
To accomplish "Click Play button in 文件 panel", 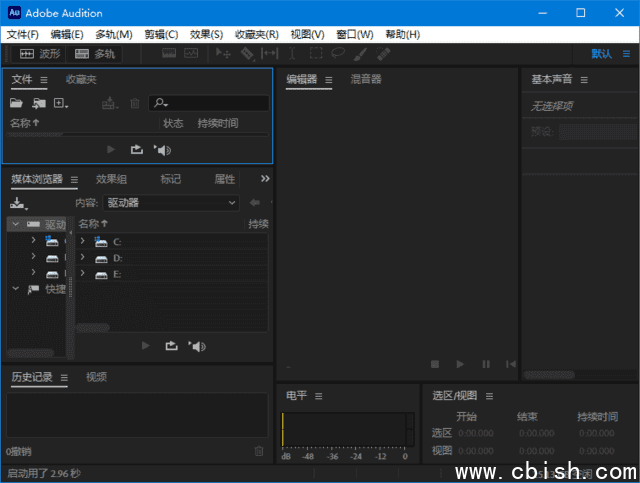I will (111, 150).
